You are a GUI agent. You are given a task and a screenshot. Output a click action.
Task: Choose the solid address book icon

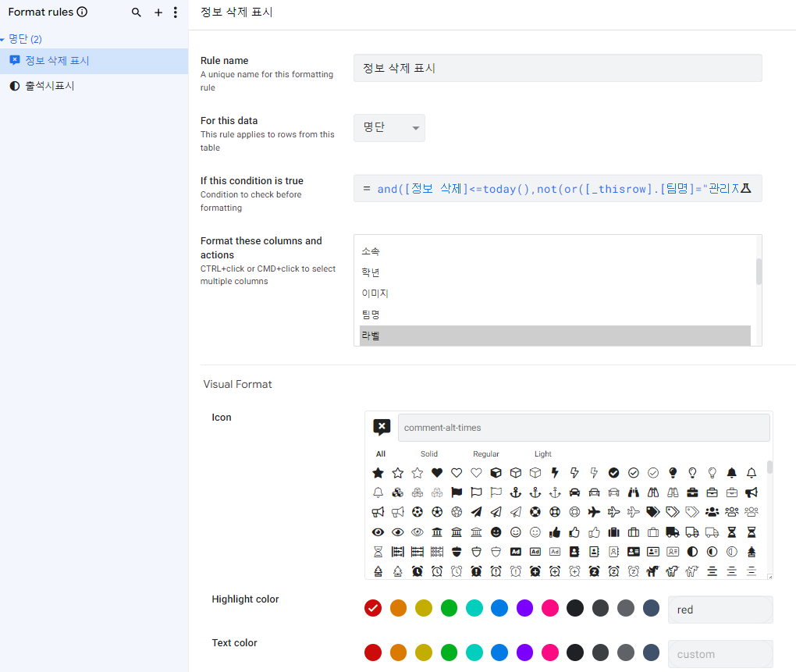tap(574, 552)
